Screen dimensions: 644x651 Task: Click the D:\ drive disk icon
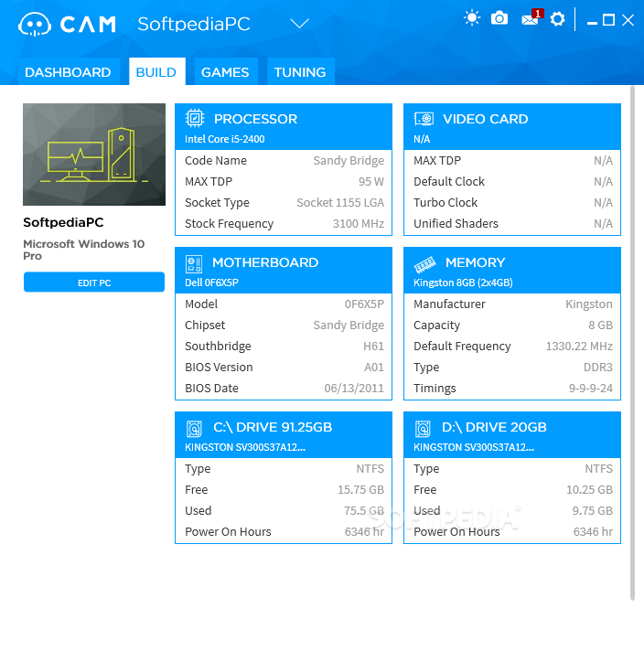pyautogui.click(x=423, y=429)
